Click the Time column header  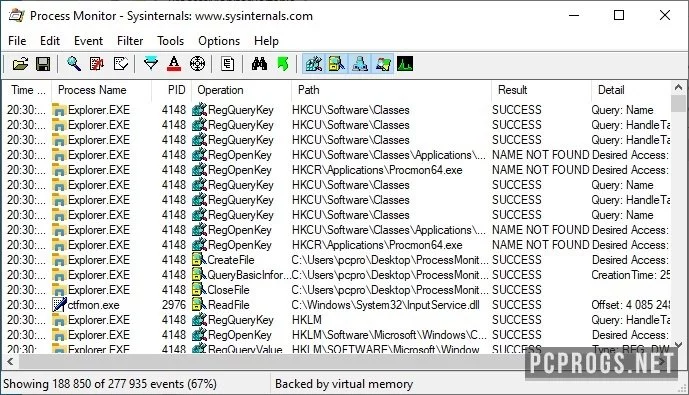27,90
